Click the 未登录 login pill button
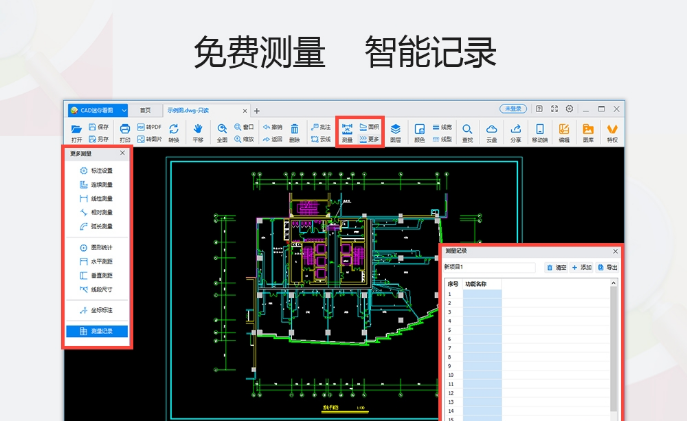This screenshot has width=688, height=421. [512, 108]
